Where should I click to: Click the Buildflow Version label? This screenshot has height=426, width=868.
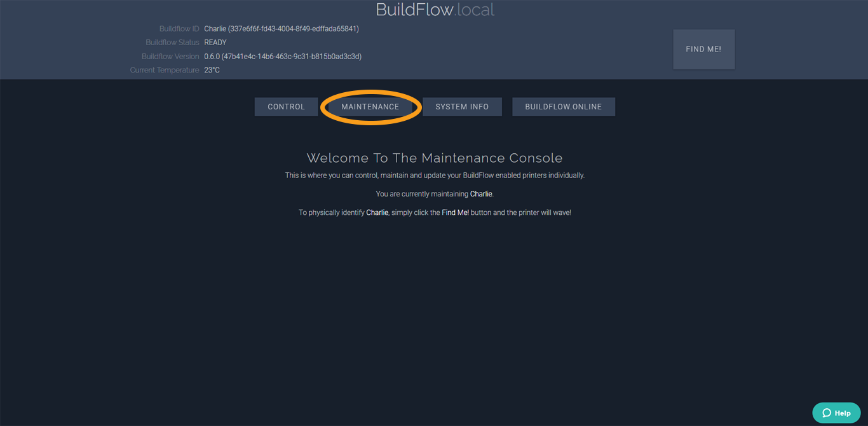170,57
